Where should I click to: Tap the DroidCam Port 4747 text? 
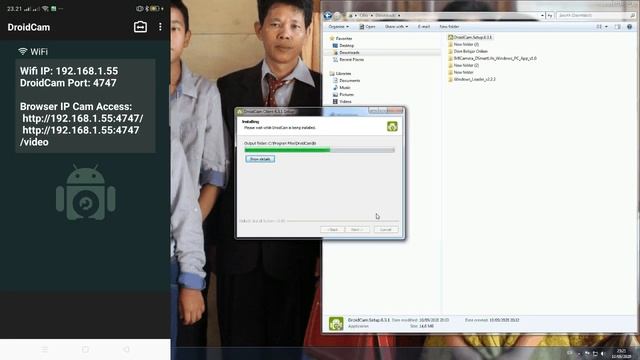coord(68,83)
